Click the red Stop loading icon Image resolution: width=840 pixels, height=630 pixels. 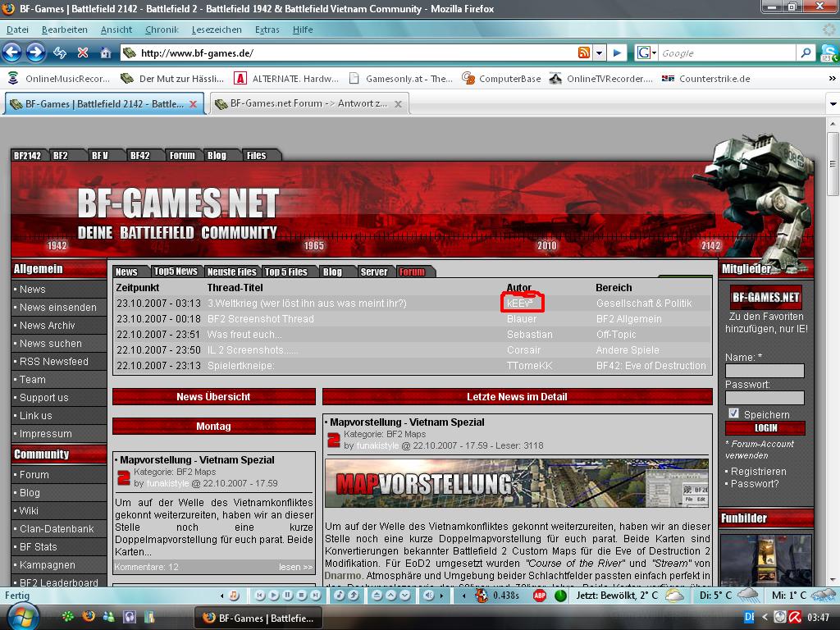[x=82, y=52]
